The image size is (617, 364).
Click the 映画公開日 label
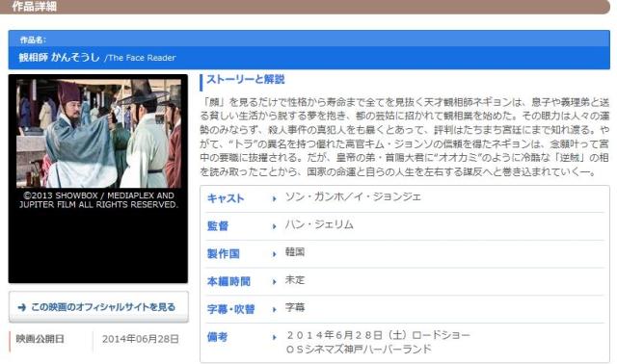pyautogui.click(x=40, y=339)
